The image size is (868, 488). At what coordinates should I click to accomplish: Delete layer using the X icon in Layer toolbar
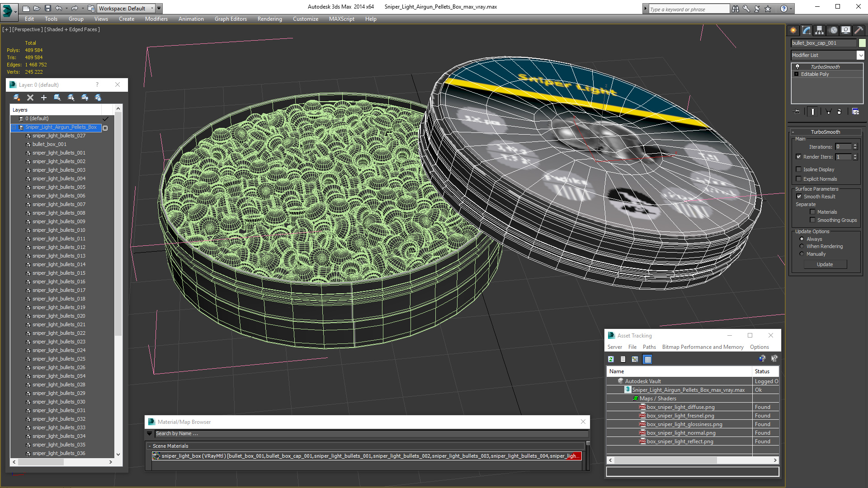pos(30,98)
